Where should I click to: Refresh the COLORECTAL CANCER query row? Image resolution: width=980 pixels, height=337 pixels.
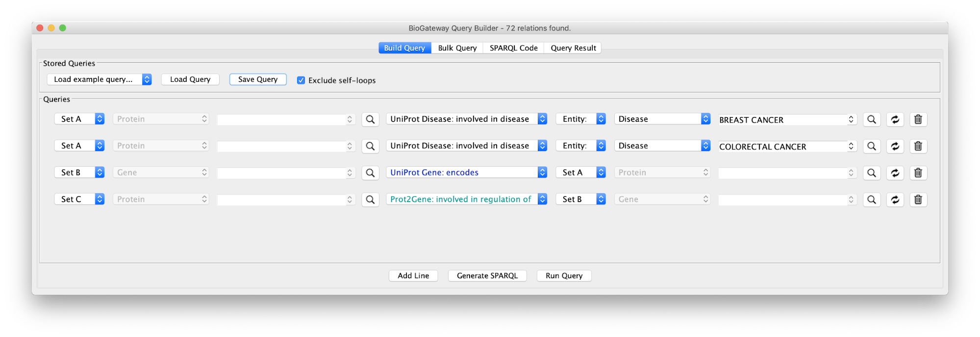895,146
